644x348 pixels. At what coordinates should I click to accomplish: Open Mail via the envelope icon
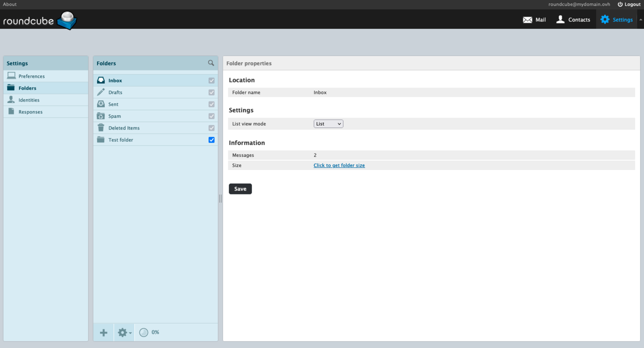tap(528, 20)
